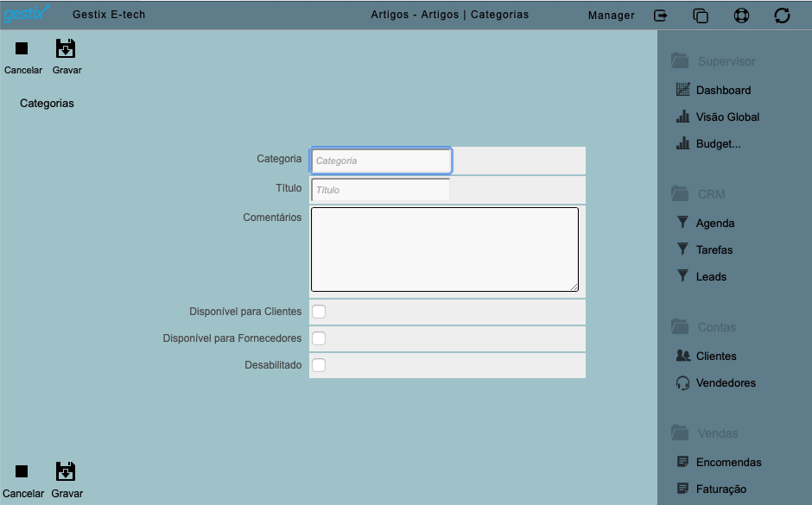Click the Budget bar chart icon
This screenshot has height=505, width=812.
[683, 143]
